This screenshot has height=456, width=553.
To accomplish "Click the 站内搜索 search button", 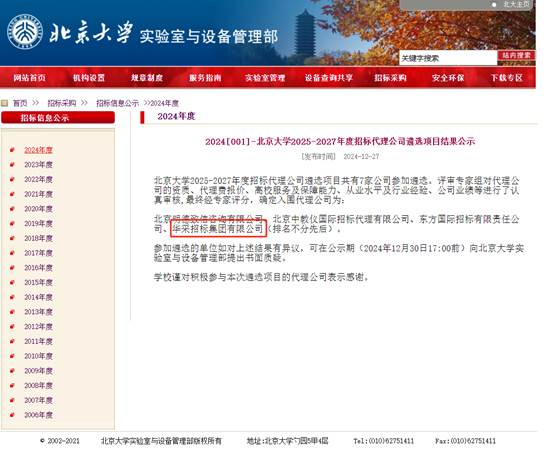I will (516, 55).
